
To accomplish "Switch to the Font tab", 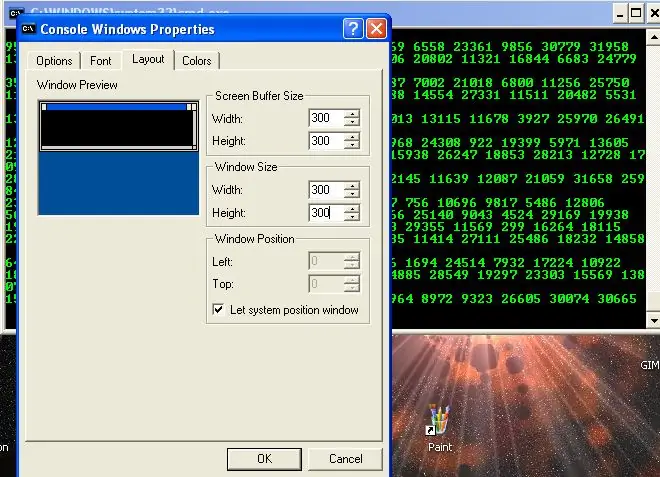I will [101, 61].
